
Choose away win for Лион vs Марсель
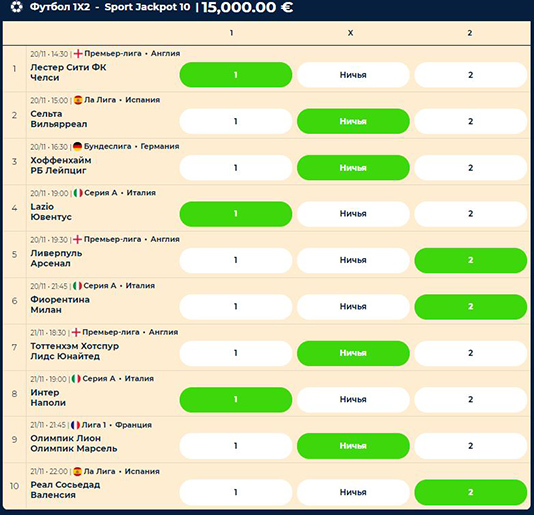click(471, 446)
